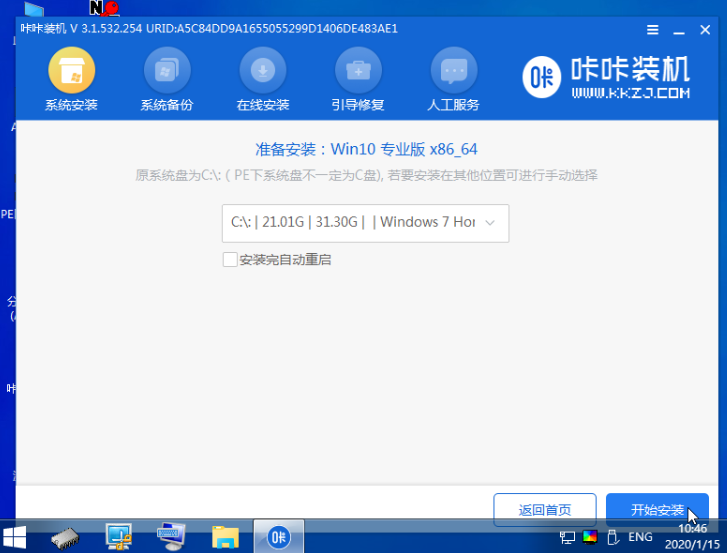This screenshot has width=727, height=553.
Task: Minimize the 咔咔装机 window
Action: (681, 31)
